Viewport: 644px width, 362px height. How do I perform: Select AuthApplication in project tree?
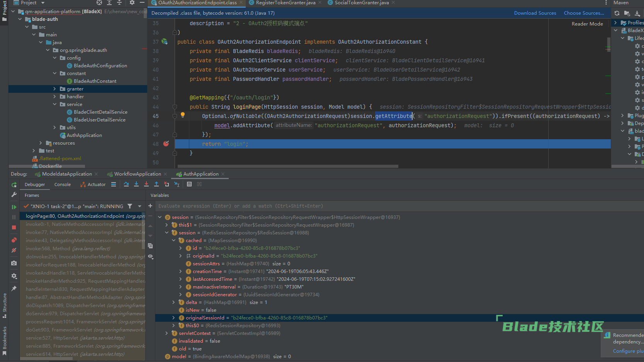tap(84, 135)
